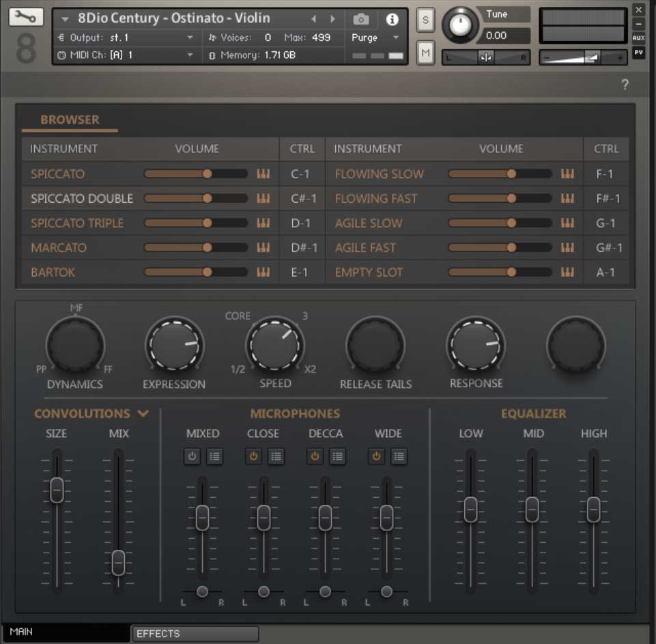The image size is (656, 644).
Task: Open MIXED microphone settings list
Action: click(x=214, y=456)
